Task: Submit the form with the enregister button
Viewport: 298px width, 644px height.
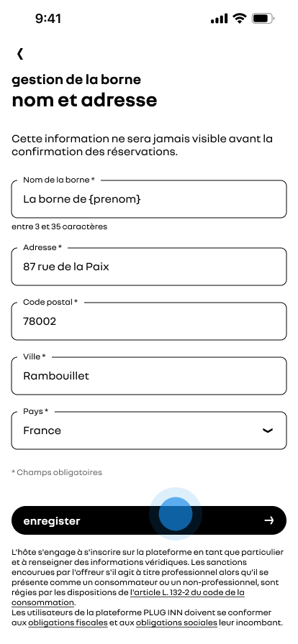Action: pos(148,520)
